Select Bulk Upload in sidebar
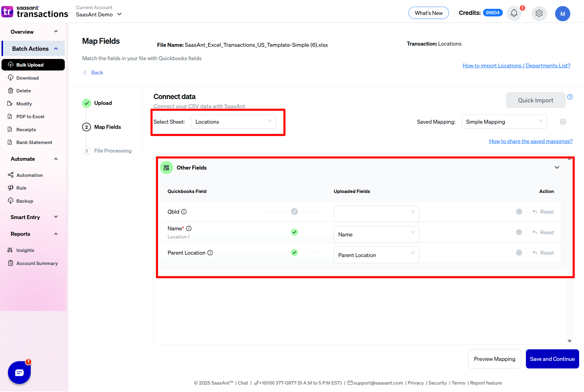Viewport: 584px width, 392px height. [x=33, y=65]
